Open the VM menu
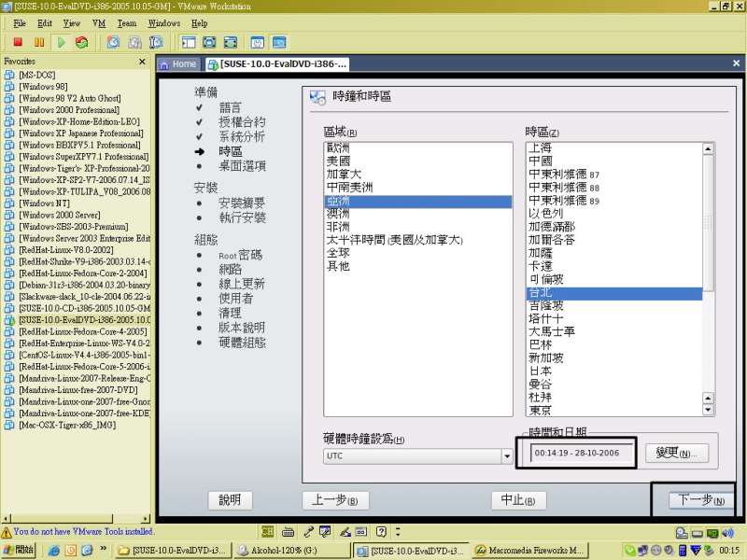Image resolution: width=747 pixels, height=560 pixels. click(x=99, y=23)
